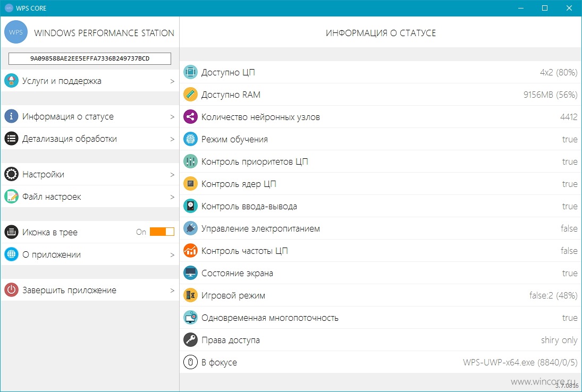
Task: Click the red power icon for Завершить приложение
Action: pyautogui.click(x=12, y=289)
